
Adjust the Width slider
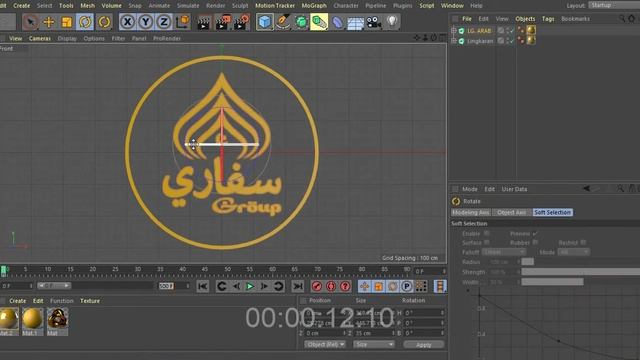point(552,282)
